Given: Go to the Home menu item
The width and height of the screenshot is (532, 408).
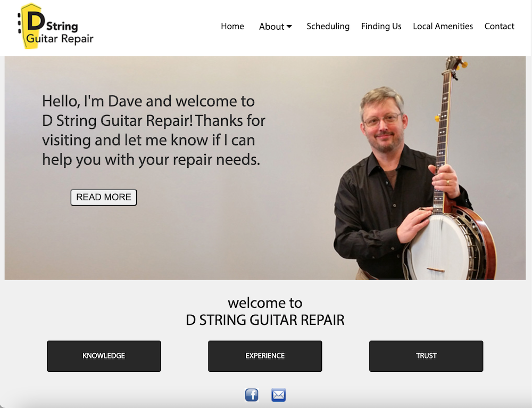Looking at the screenshot, I should click(232, 26).
